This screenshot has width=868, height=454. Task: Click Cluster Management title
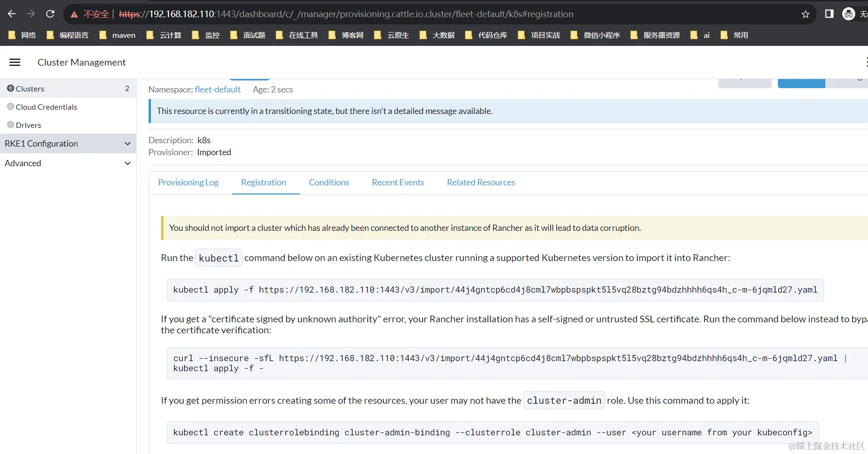[x=81, y=62]
